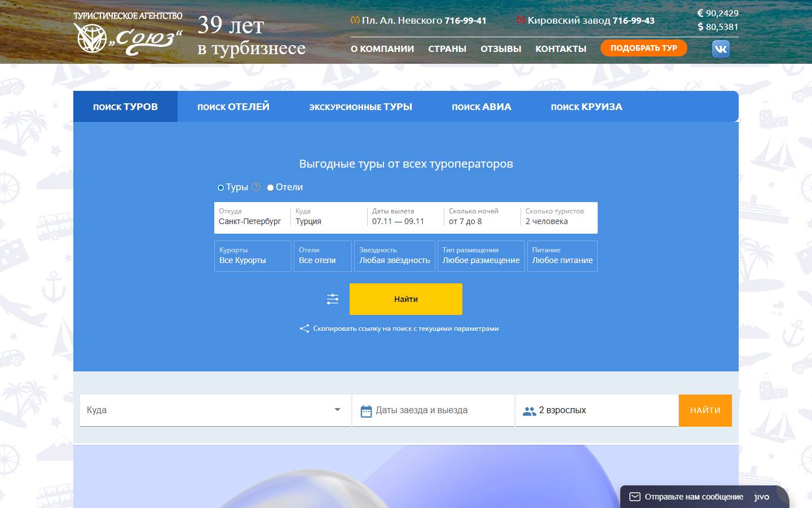
Task: Expand the Звездность filter
Action: tap(395, 256)
